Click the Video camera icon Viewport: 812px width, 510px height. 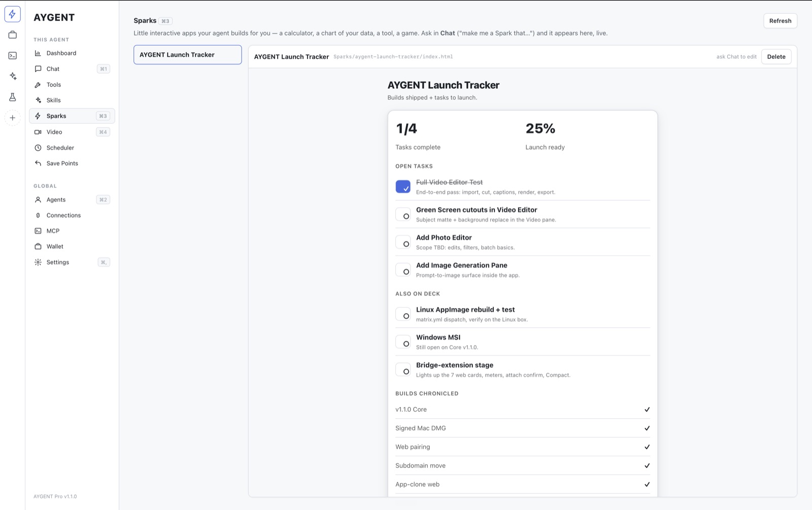coord(38,132)
